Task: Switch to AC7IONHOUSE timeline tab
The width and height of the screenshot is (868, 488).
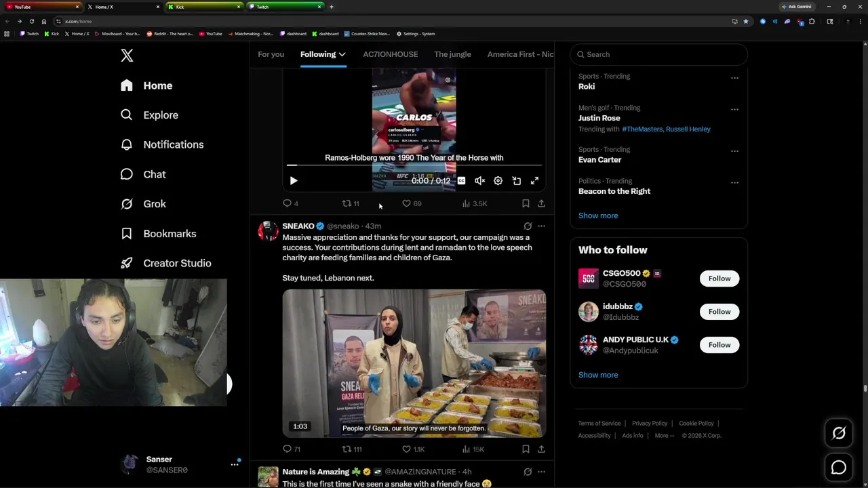Action: 390,54
